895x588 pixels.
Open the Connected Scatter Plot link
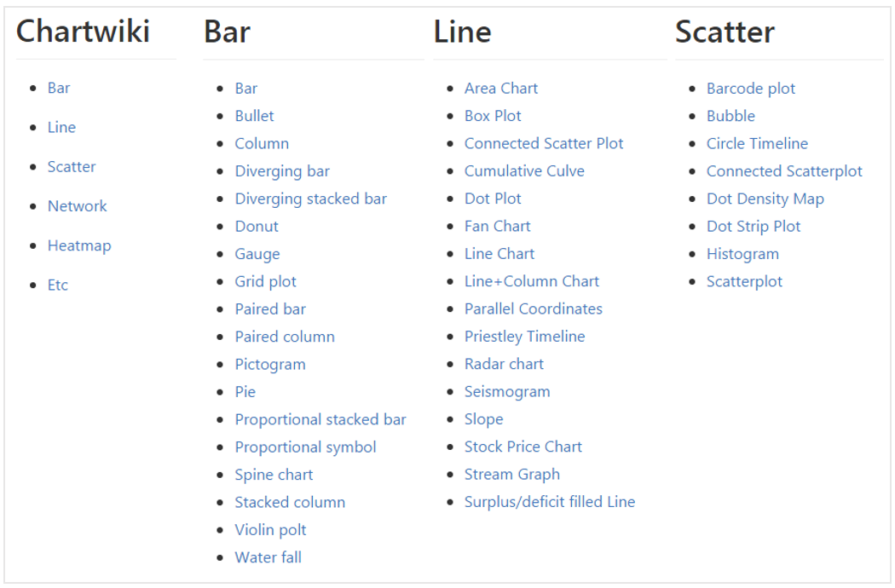coord(544,143)
